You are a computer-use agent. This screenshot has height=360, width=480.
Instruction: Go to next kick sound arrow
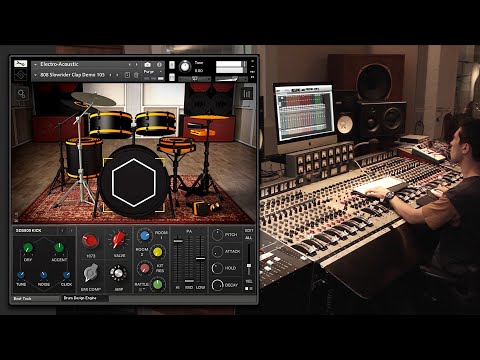pos(71,230)
